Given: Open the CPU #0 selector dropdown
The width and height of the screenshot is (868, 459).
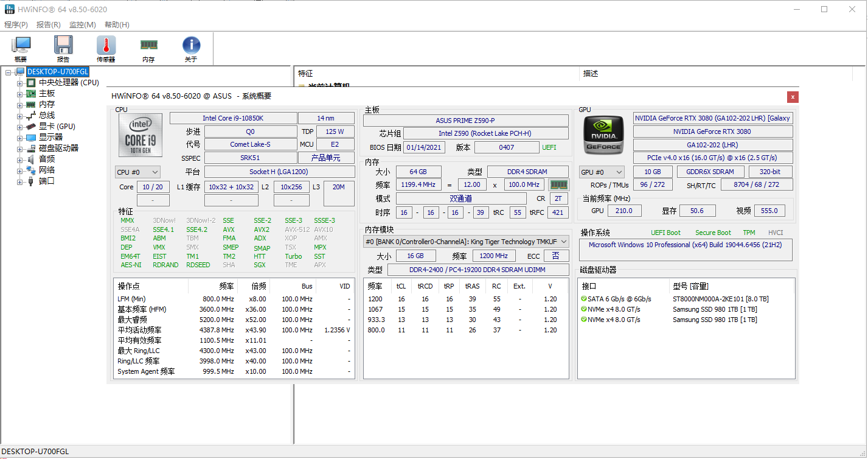Looking at the screenshot, I should click(138, 172).
